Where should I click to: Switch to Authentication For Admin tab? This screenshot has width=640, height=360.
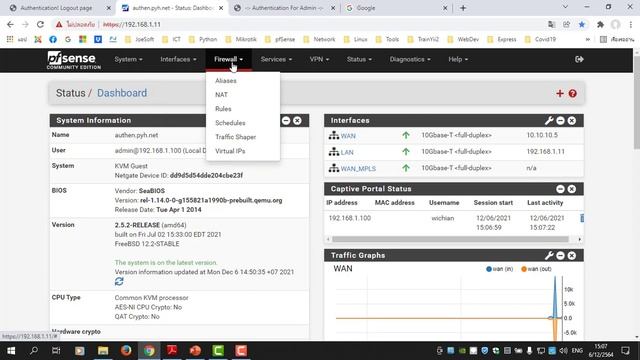click(284, 8)
